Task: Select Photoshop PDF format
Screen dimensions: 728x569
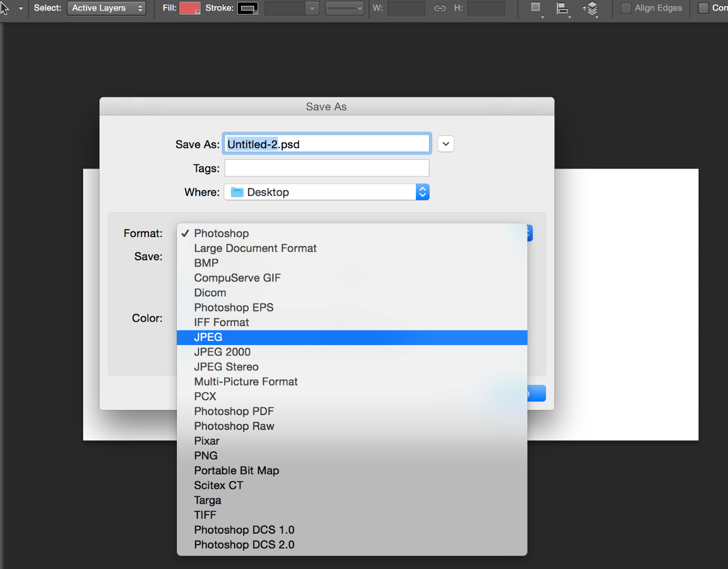Action: [352, 411]
